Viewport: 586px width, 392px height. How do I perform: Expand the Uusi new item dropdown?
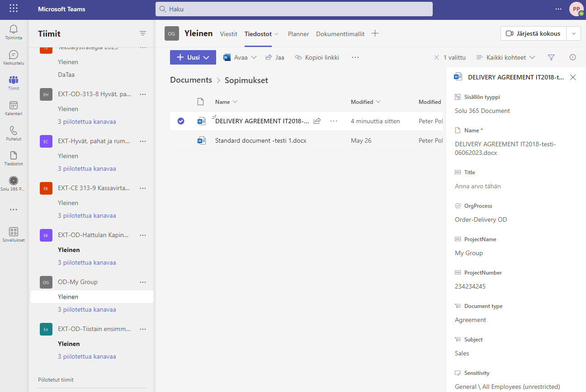point(207,57)
